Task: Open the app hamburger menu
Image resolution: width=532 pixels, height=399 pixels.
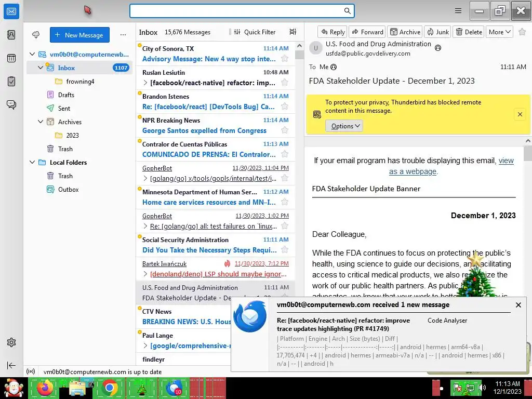Action: click(458, 11)
